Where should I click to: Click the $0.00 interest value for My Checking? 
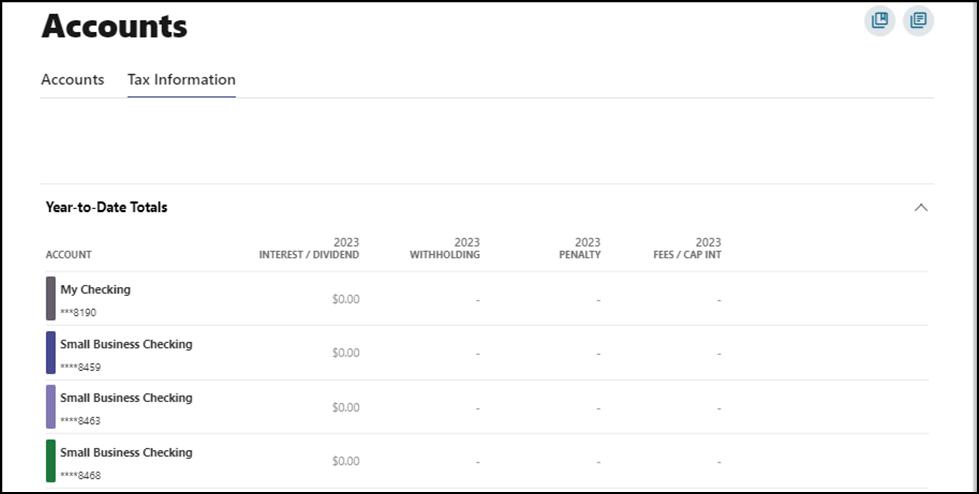(x=346, y=299)
